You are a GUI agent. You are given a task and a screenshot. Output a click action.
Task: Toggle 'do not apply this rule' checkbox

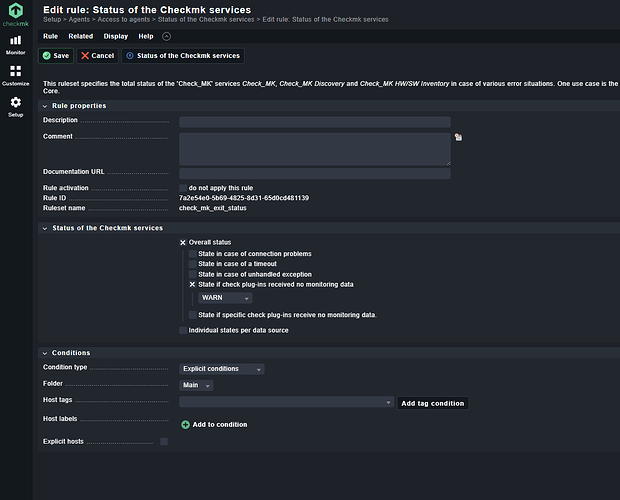[x=183, y=188]
